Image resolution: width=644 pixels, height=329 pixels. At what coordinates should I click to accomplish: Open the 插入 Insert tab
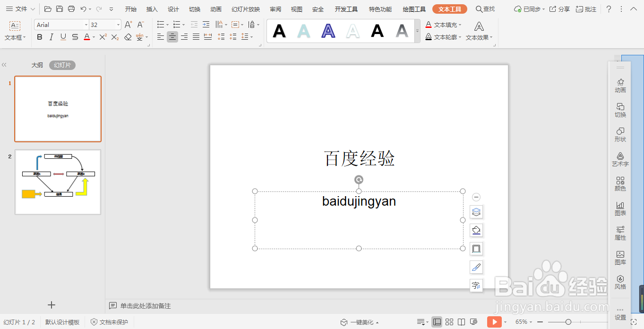tap(152, 9)
